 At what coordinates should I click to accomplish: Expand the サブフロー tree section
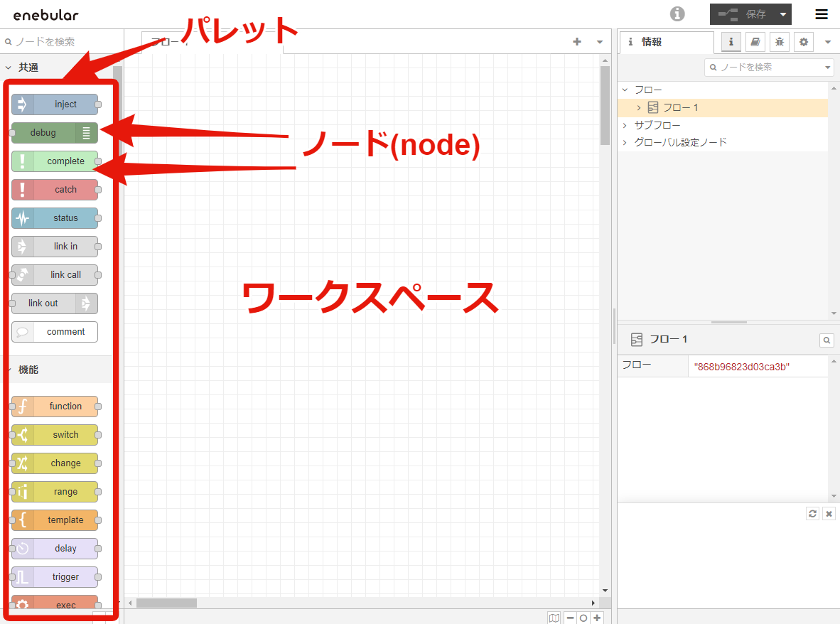click(x=625, y=125)
